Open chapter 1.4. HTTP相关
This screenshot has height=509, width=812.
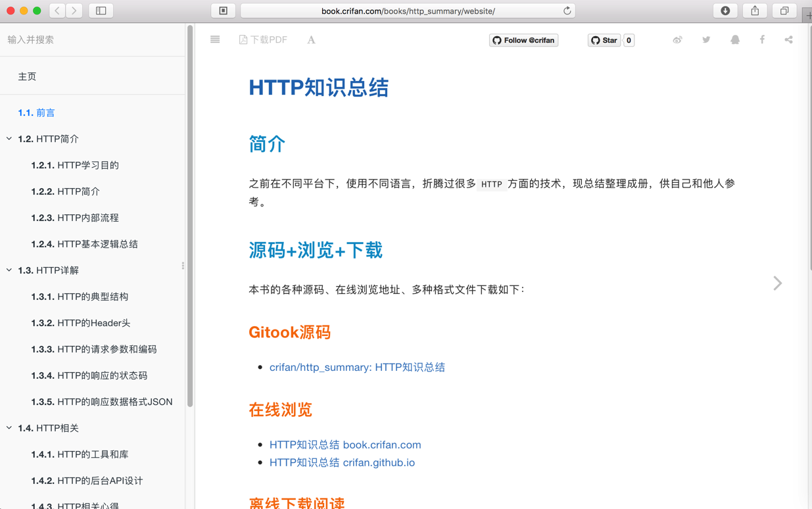pyautogui.click(x=48, y=428)
